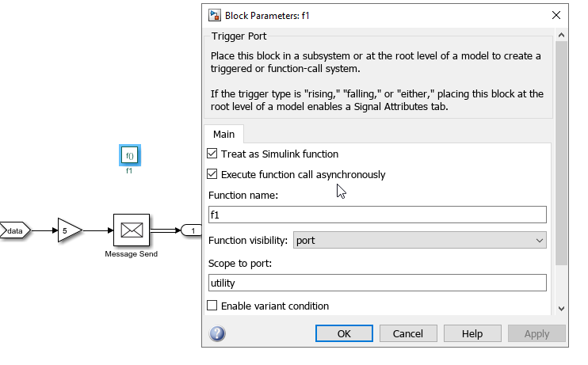Click the question mark help icon
This screenshot has height=365, width=588.
pos(217,333)
